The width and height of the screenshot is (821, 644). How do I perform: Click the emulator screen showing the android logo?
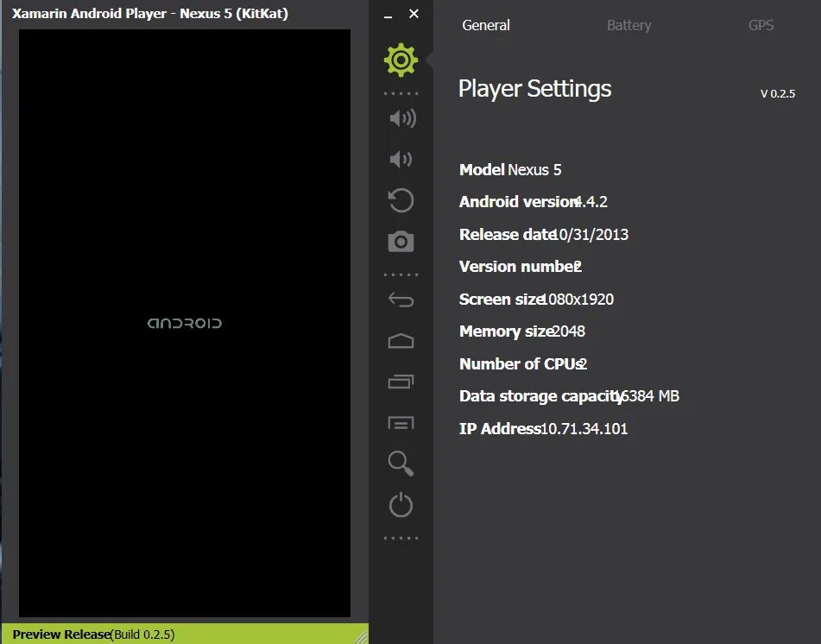tap(184, 323)
